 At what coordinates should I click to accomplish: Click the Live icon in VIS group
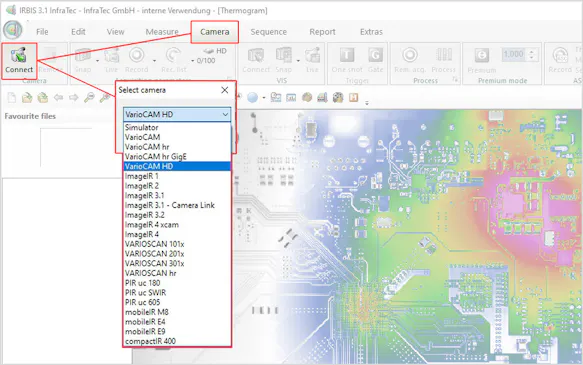312,56
